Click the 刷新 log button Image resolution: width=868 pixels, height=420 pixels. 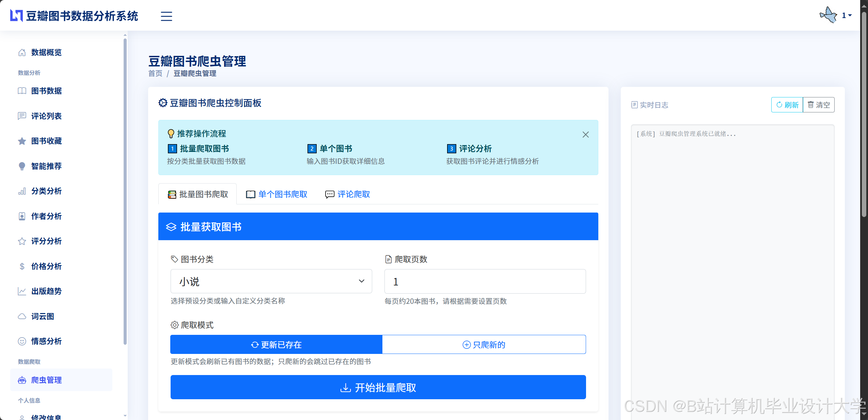(787, 105)
